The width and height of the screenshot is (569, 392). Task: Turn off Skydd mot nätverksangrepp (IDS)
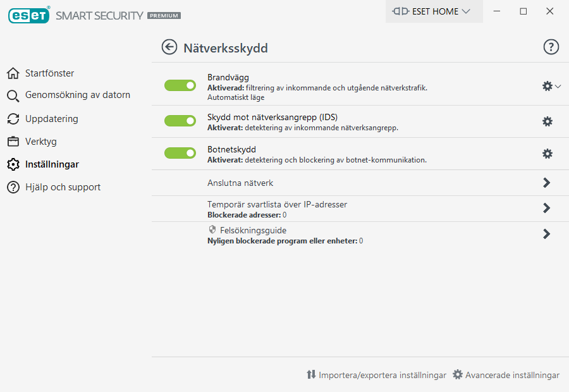pos(180,121)
